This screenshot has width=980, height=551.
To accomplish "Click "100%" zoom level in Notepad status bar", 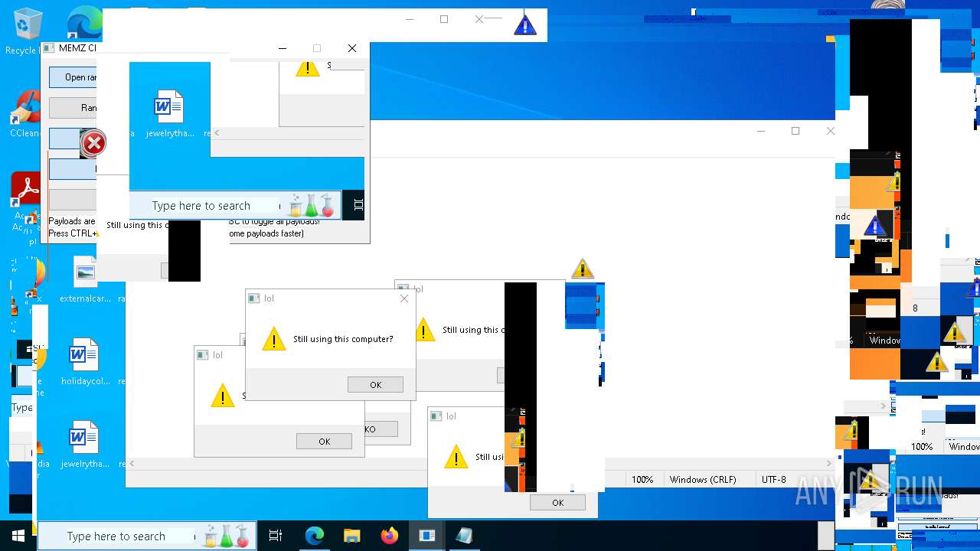I will [642, 480].
